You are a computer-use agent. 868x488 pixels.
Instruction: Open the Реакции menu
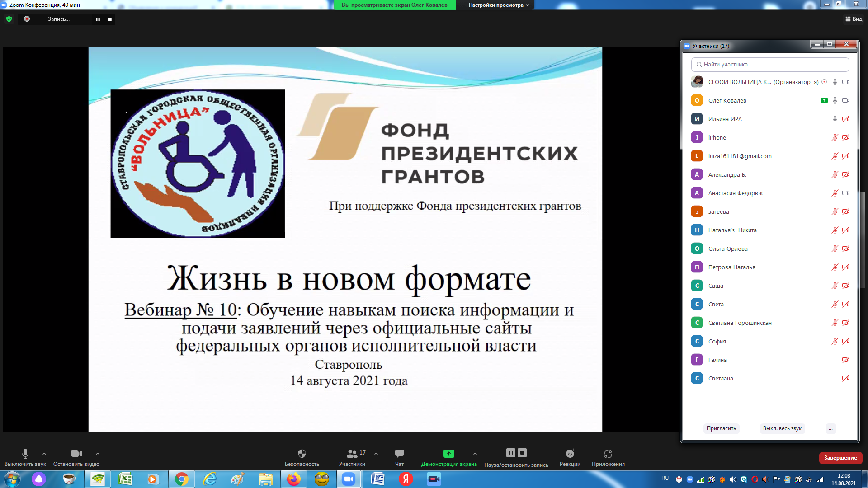pos(570,457)
